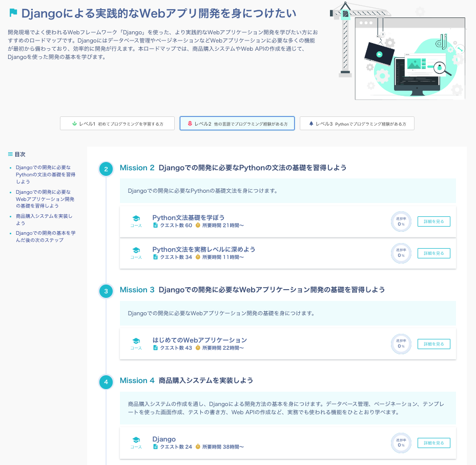Click クエスト数 24 text
476x465 pixels.
176,447
